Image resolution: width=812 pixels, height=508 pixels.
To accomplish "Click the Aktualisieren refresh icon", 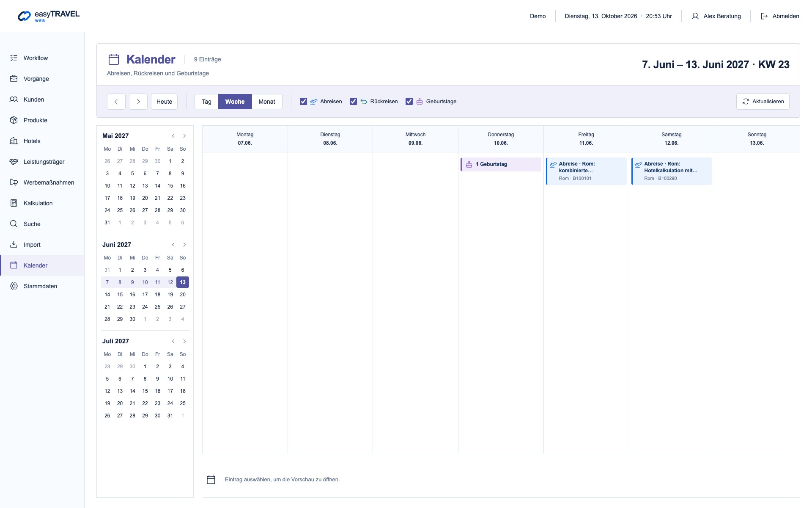I will 746,102.
